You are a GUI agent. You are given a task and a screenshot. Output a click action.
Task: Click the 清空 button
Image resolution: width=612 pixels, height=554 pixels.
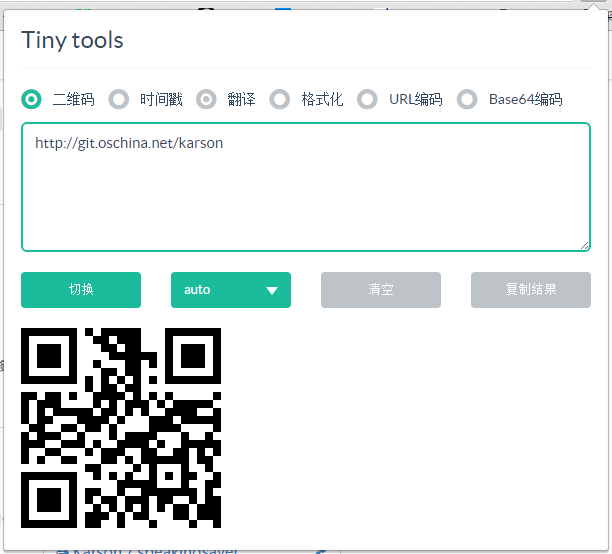(381, 290)
